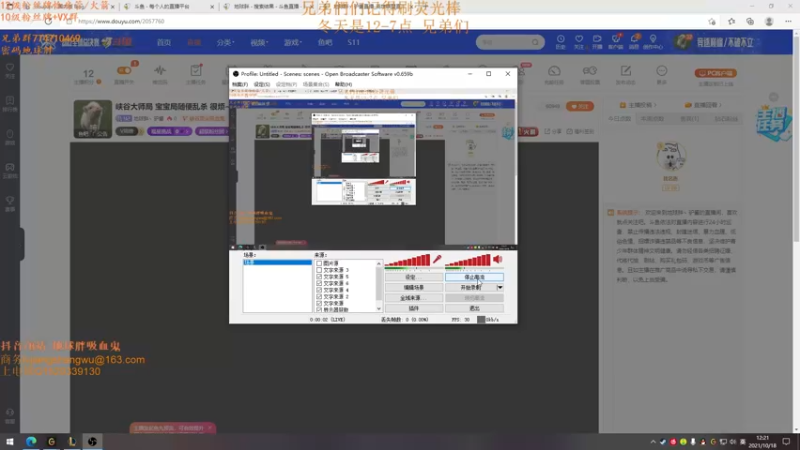
Task: Open the Help menu in OBS
Action: (x=343, y=84)
